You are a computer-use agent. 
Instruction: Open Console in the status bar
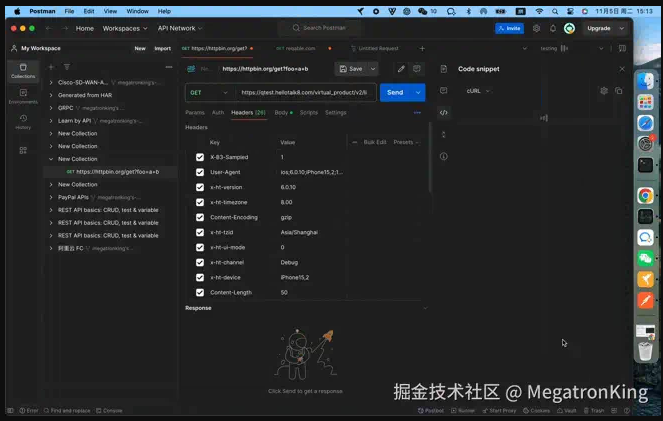109,410
